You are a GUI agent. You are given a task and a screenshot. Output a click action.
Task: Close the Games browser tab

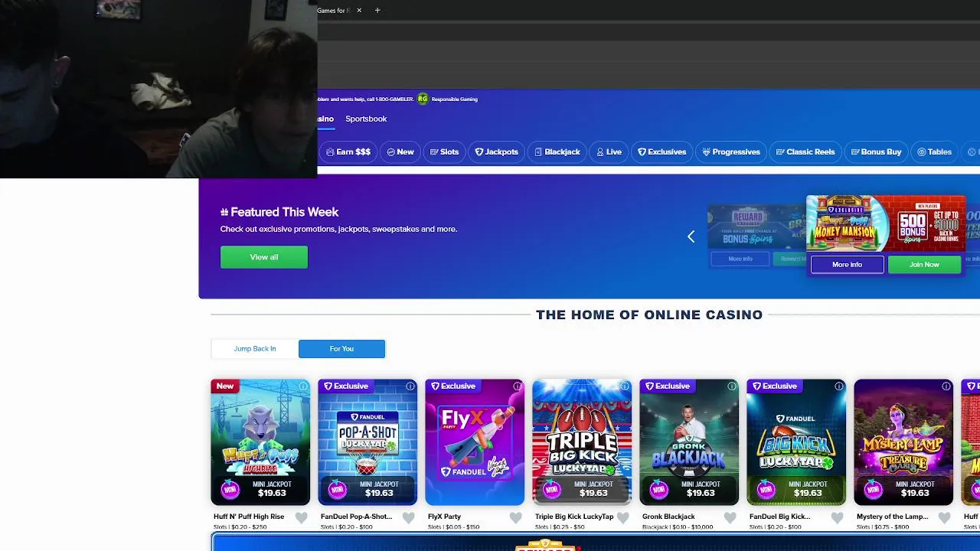click(x=358, y=11)
